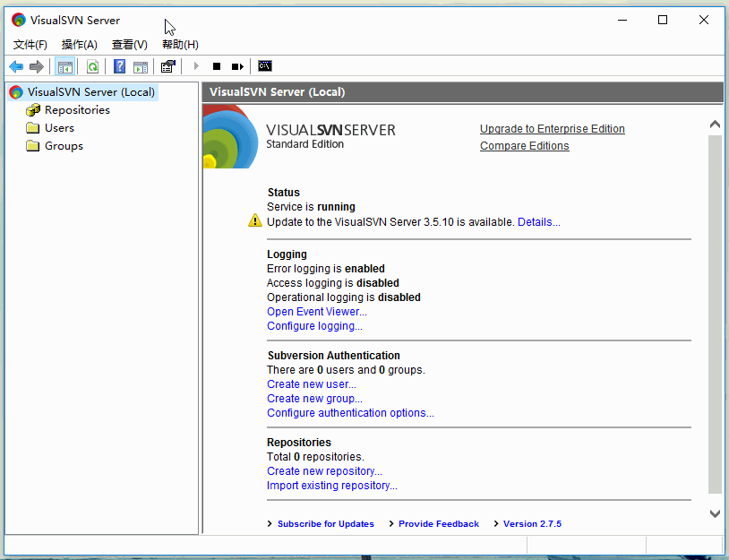Screen dimensions: 729x560
Task: Close the VisualSVN Server window
Action: point(704,20)
